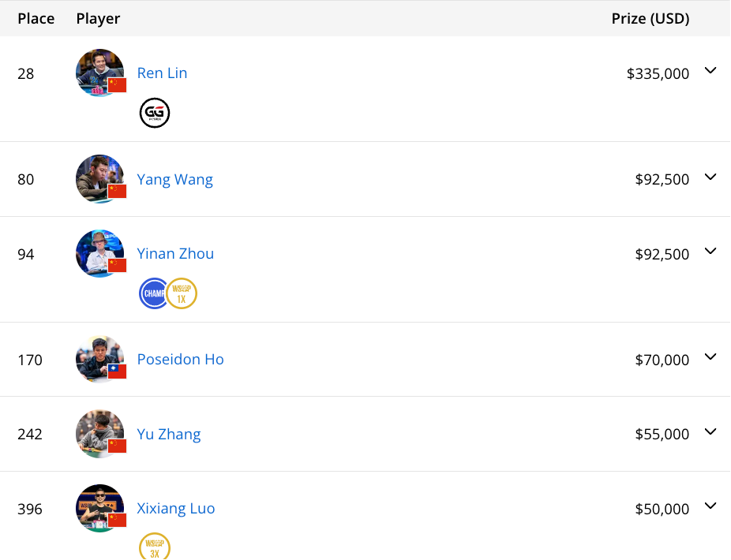The image size is (731, 560).
Task: Click Yinan Zhou's WSOP 1X bracelet badge
Action: (x=182, y=294)
